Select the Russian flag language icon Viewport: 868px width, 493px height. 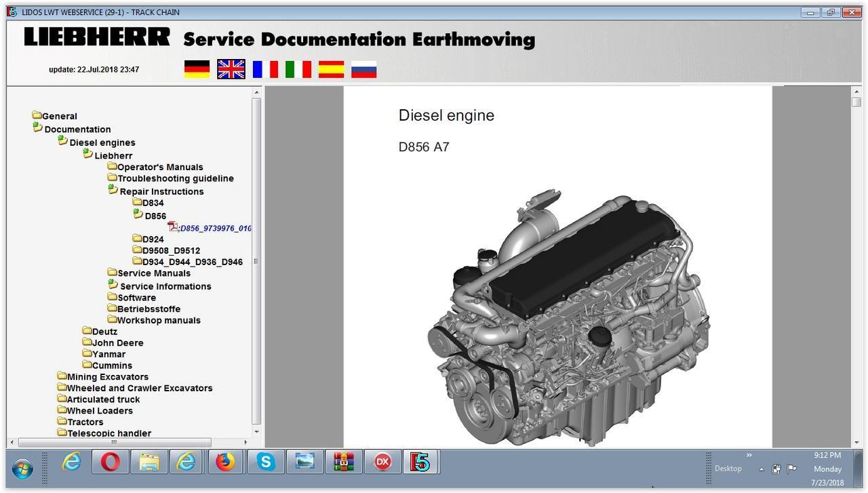363,69
